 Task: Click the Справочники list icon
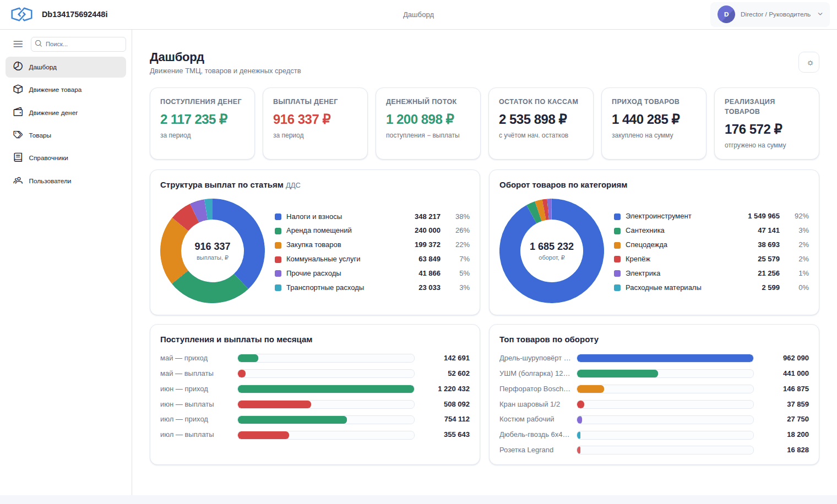pyautogui.click(x=18, y=157)
